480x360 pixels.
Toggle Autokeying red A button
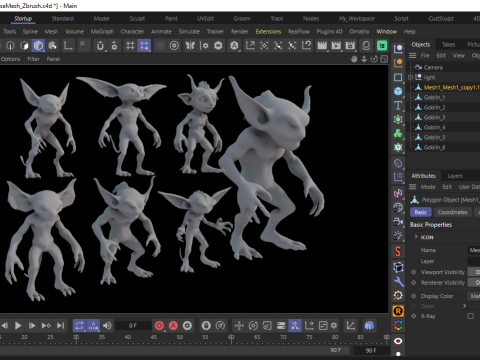(x=173, y=325)
